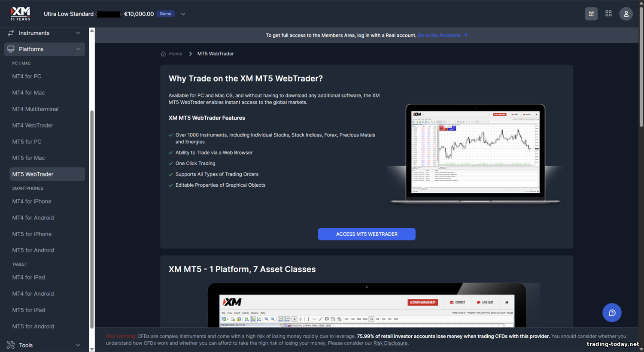Select MT4 WebTrader in sidebar
This screenshot has width=644, height=352.
(x=33, y=125)
